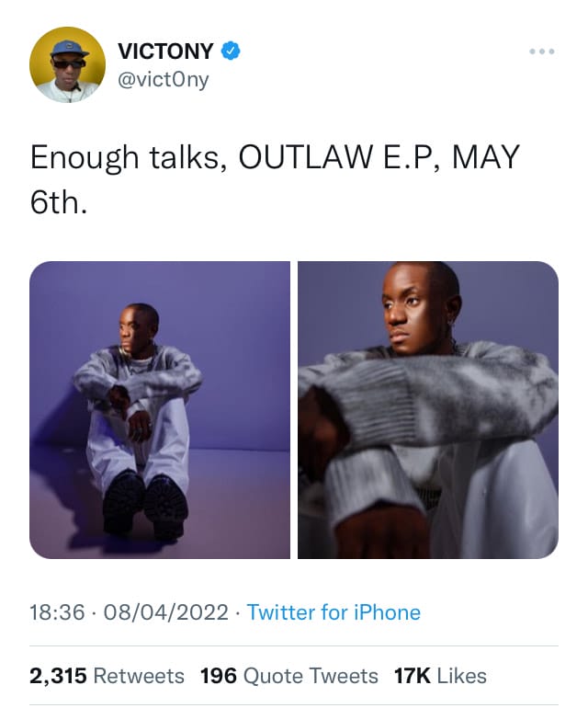This screenshot has height=708, width=588.
Task: Open the right close-up portrait photo
Action: click(x=428, y=410)
